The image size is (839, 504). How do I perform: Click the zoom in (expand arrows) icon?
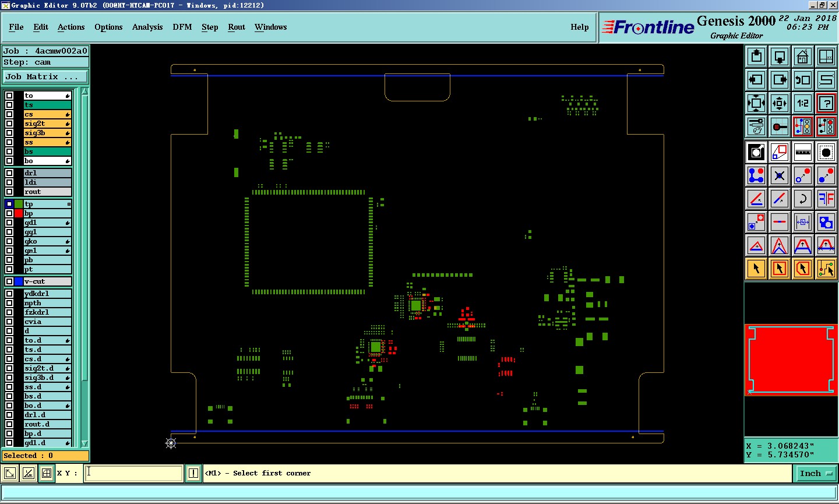(x=756, y=103)
